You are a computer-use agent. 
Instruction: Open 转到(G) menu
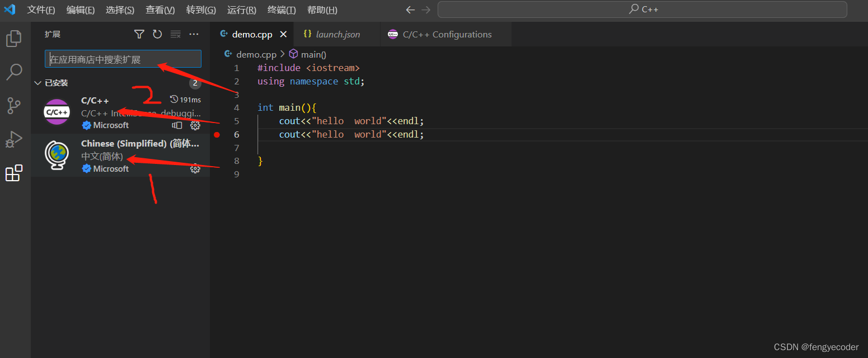click(201, 10)
